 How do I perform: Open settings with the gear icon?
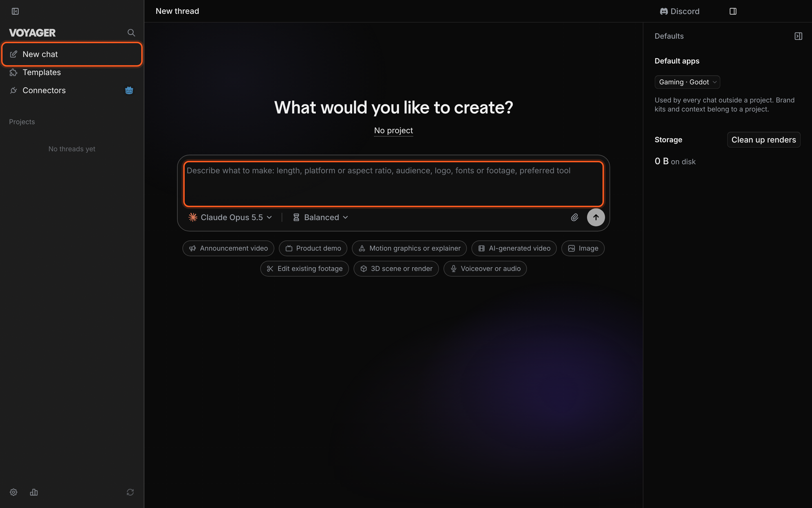[x=14, y=492]
